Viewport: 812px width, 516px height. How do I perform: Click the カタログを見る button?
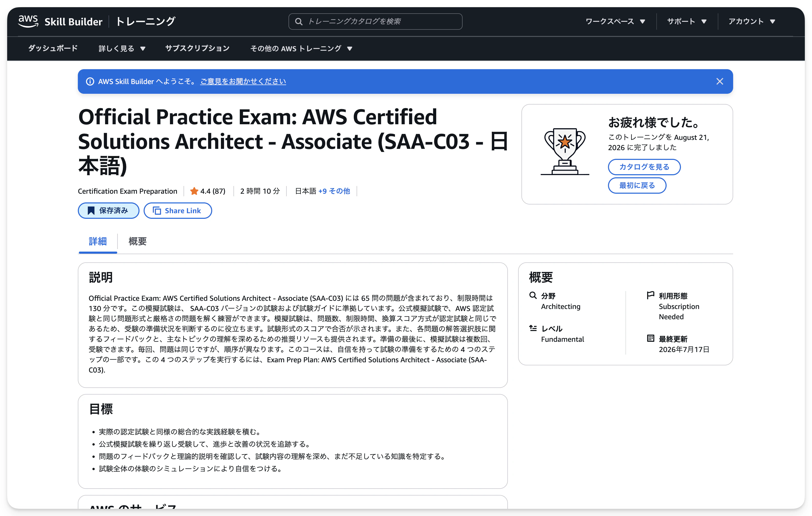pyautogui.click(x=644, y=167)
